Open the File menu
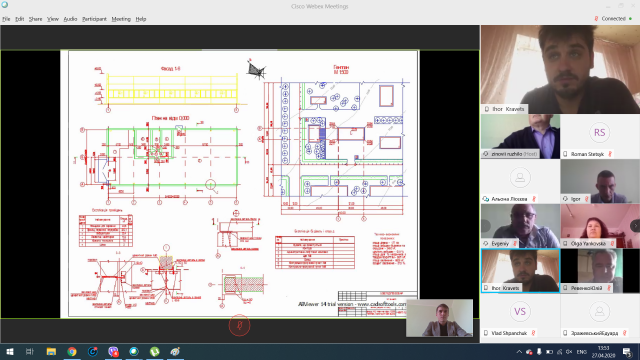 [6, 19]
